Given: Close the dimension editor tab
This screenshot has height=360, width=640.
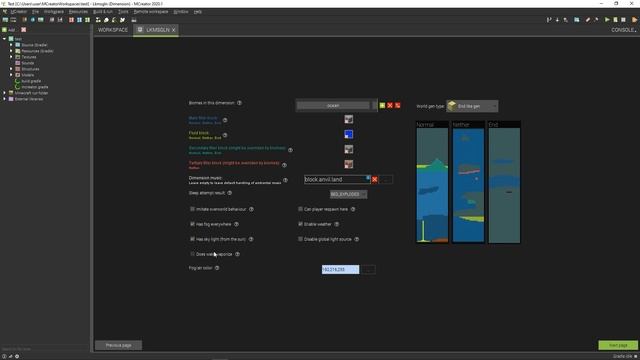Looking at the screenshot, I should click(x=173, y=30).
